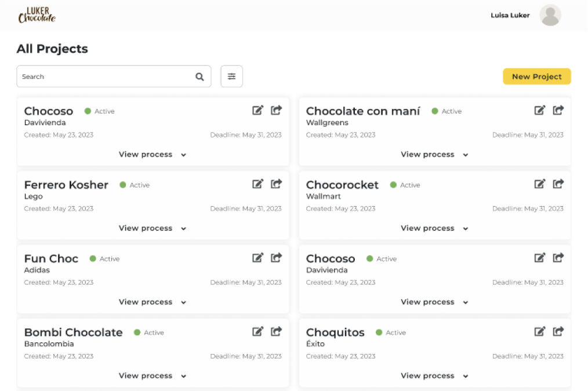
Task: Click the Wallgreens client name
Action: pos(327,122)
